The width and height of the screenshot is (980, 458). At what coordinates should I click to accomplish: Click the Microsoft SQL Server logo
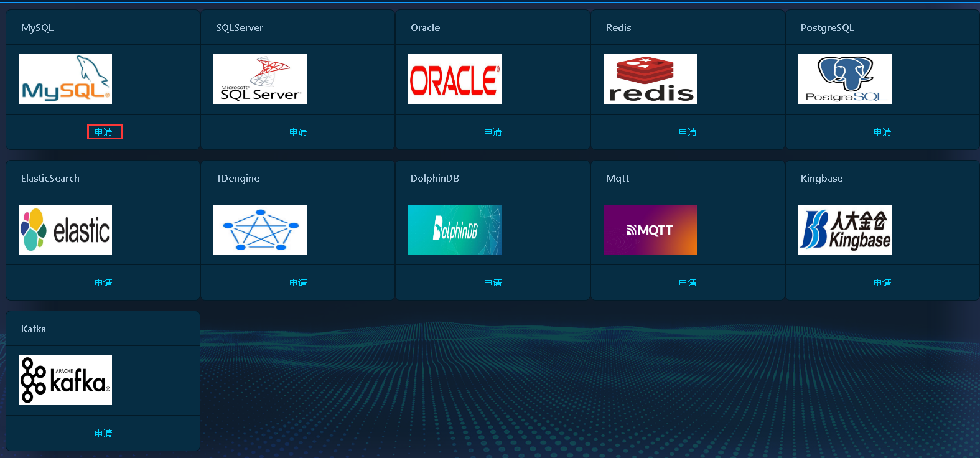[x=260, y=79]
